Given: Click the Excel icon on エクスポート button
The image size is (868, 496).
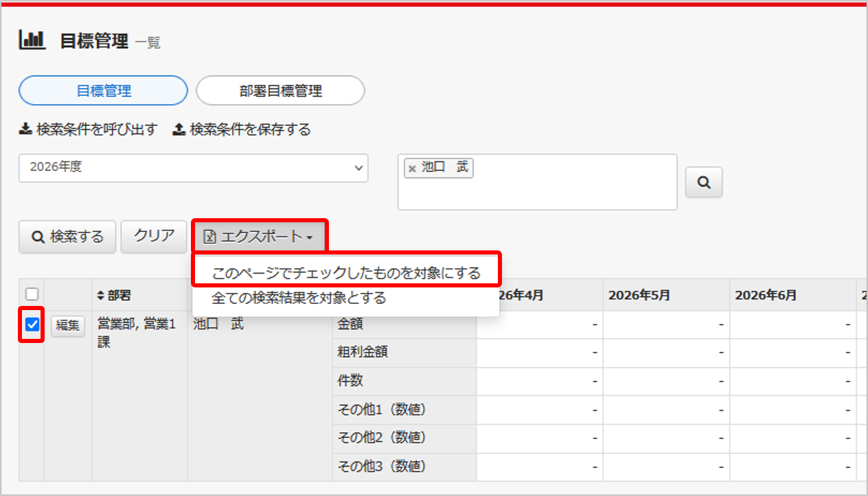Looking at the screenshot, I should point(210,237).
